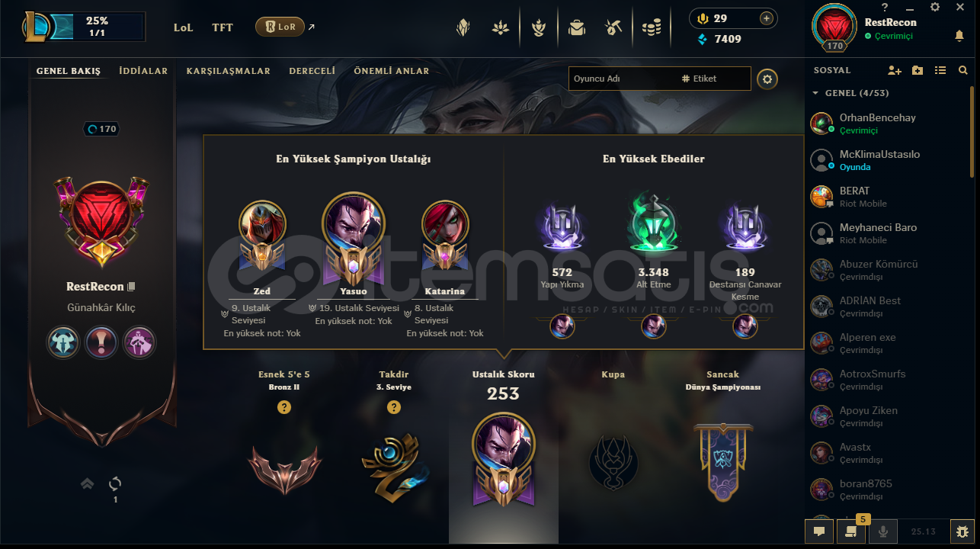
Task: Open the Collection backpack icon
Action: coord(577,28)
